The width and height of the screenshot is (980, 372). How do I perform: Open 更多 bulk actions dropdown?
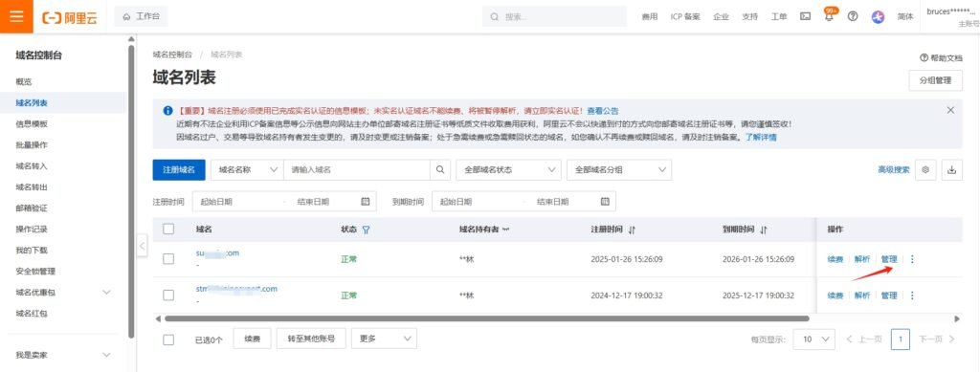point(384,339)
